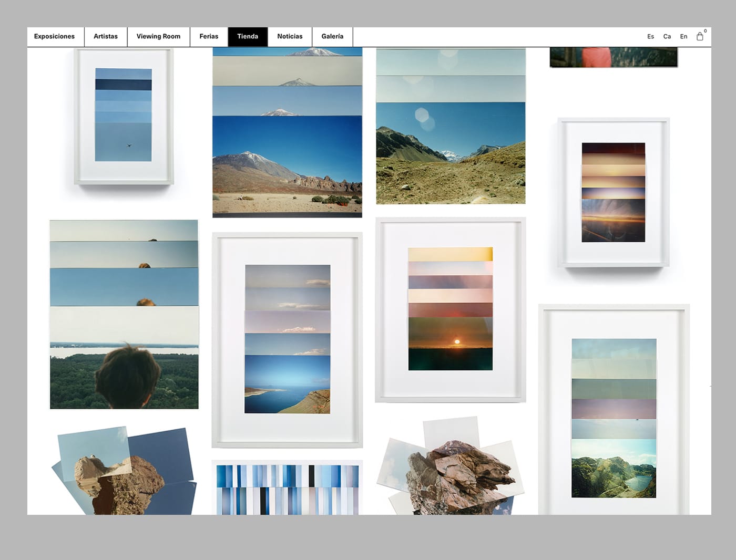The image size is (736, 560).
Task: Open the brown rock postcard collage
Action: (451, 466)
